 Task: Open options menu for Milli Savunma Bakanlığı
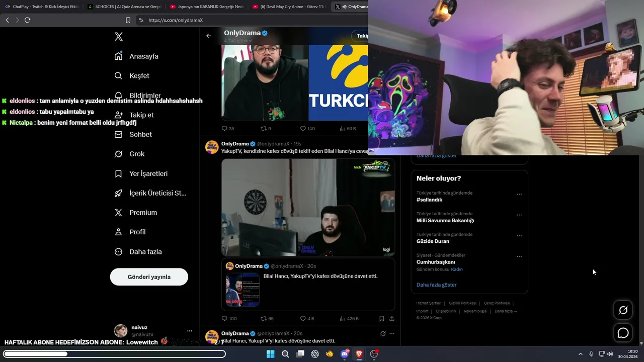tap(519, 215)
